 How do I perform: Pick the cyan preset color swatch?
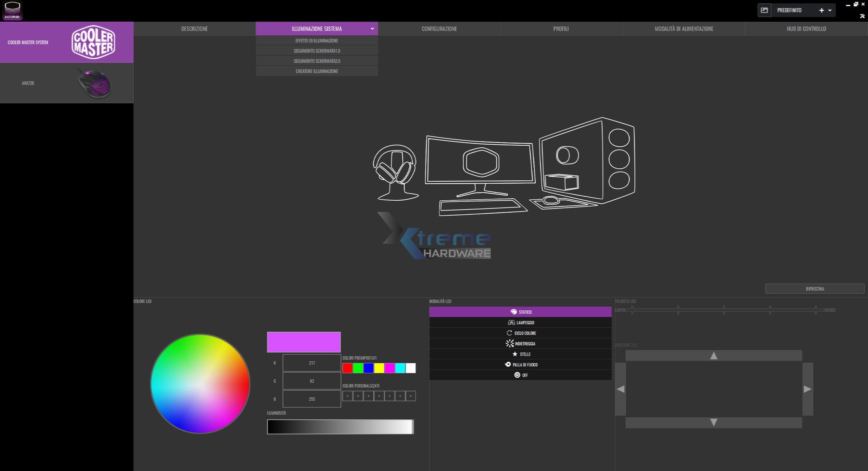click(400, 368)
